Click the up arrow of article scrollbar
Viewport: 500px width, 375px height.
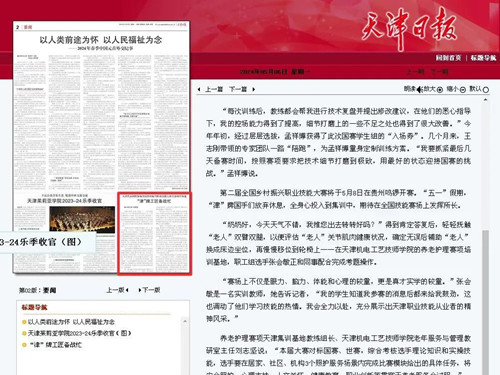pos(485,100)
